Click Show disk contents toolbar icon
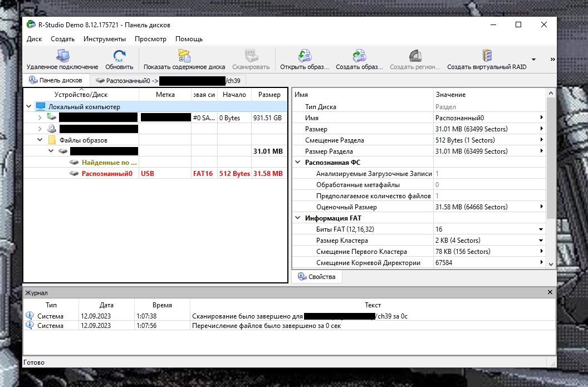The height and width of the screenshot is (387, 588). click(184, 56)
